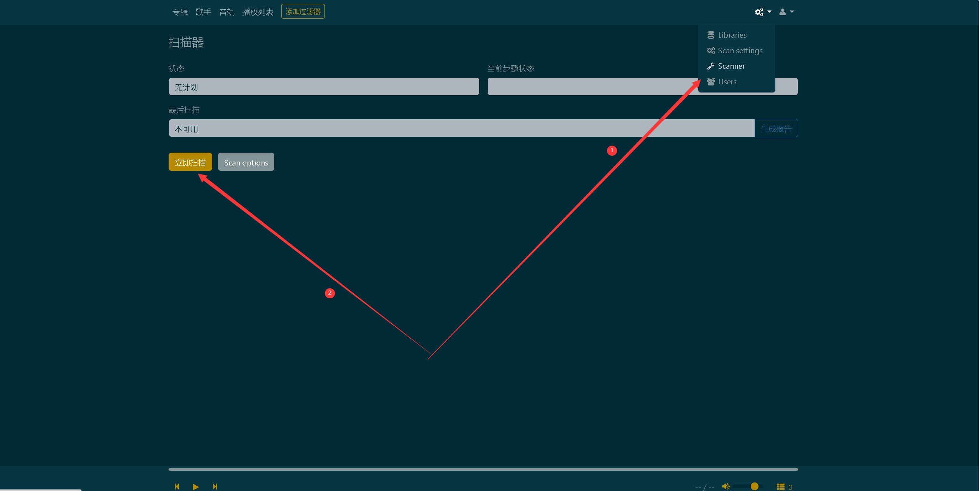Mute audio with the speaker icon
Image resolution: width=980 pixels, height=491 pixels.
pos(725,486)
